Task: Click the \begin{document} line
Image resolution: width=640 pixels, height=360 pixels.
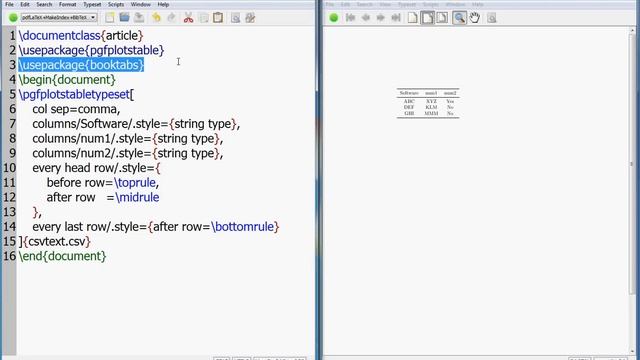Action: pyautogui.click(x=67, y=80)
